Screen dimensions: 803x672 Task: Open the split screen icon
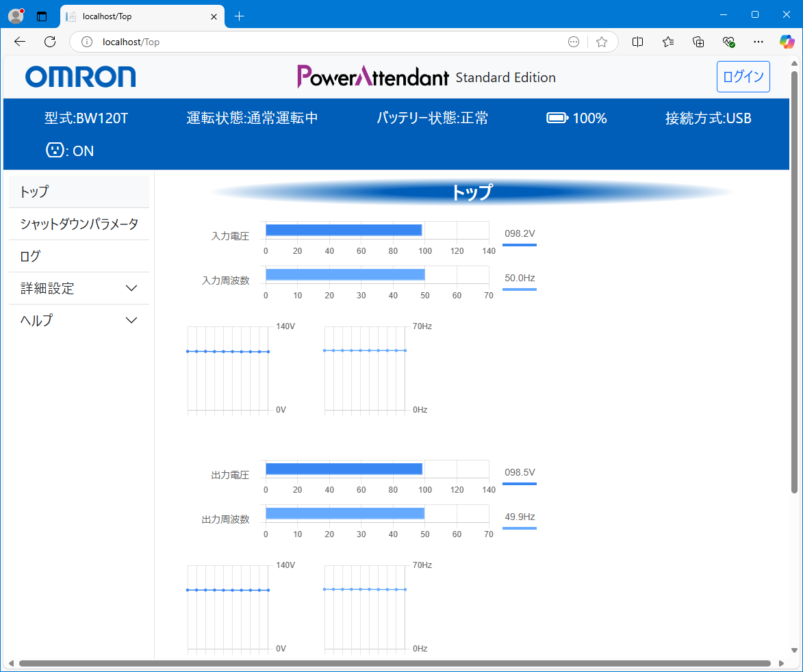point(637,42)
